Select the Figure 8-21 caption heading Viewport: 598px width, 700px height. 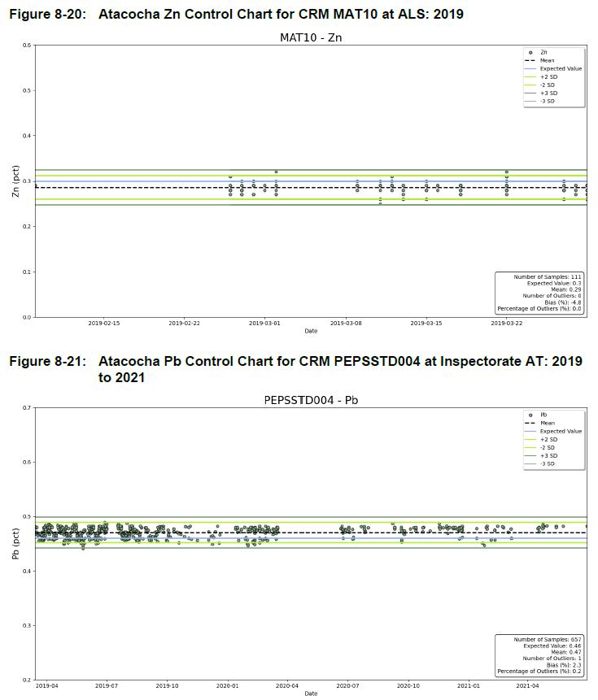tap(295, 369)
